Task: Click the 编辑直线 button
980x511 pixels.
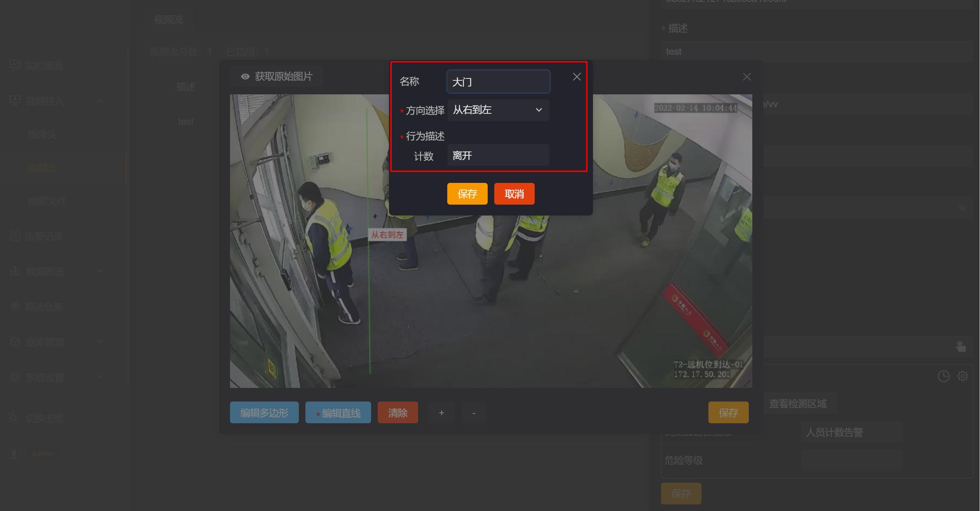Action: (x=338, y=412)
